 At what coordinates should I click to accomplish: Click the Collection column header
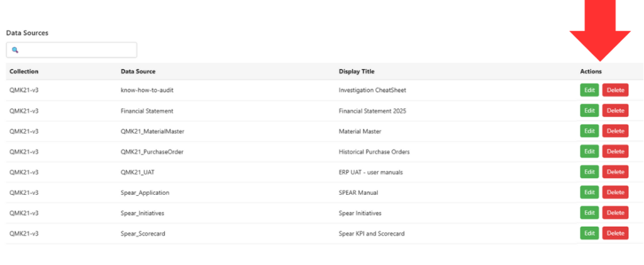click(24, 72)
